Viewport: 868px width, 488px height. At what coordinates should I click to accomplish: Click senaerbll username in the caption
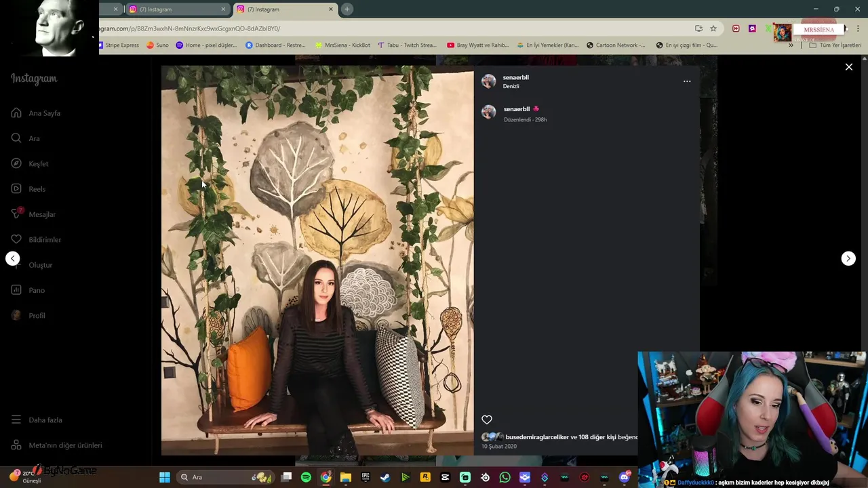click(517, 109)
